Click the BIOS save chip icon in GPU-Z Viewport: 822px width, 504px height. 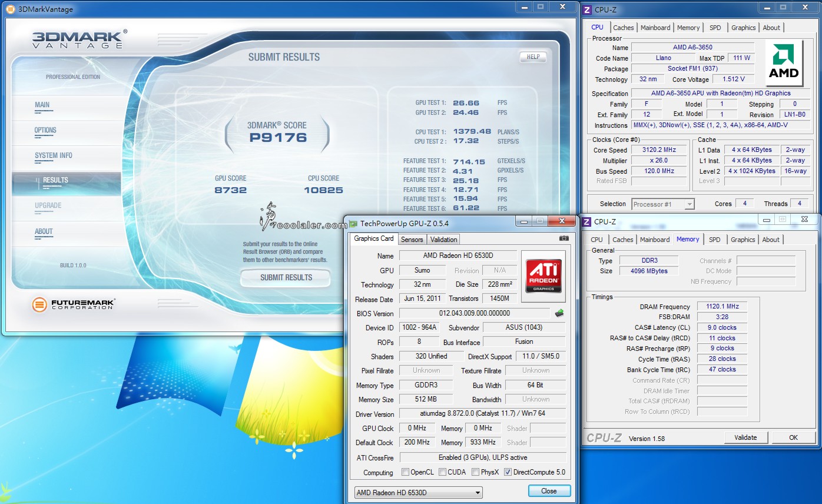click(559, 313)
